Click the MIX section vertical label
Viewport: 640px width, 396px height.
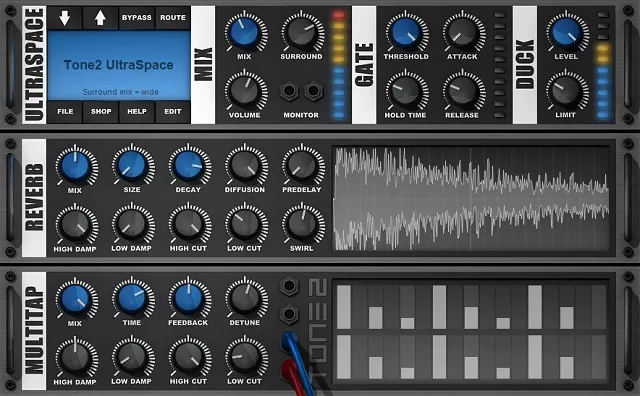203,65
